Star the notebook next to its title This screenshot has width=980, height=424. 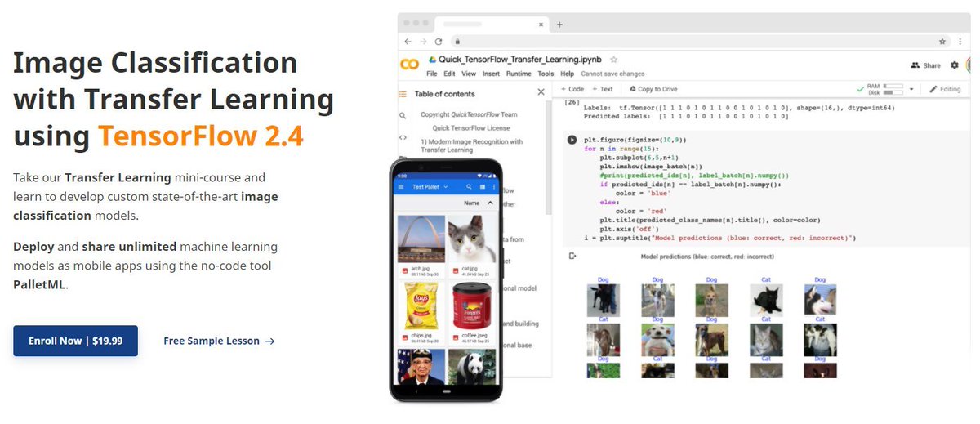[x=614, y=60]
